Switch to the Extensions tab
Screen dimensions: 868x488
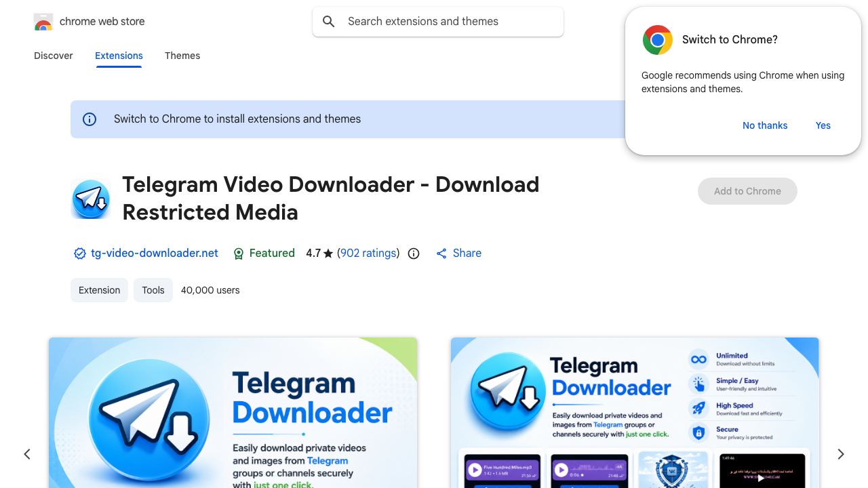119,56
